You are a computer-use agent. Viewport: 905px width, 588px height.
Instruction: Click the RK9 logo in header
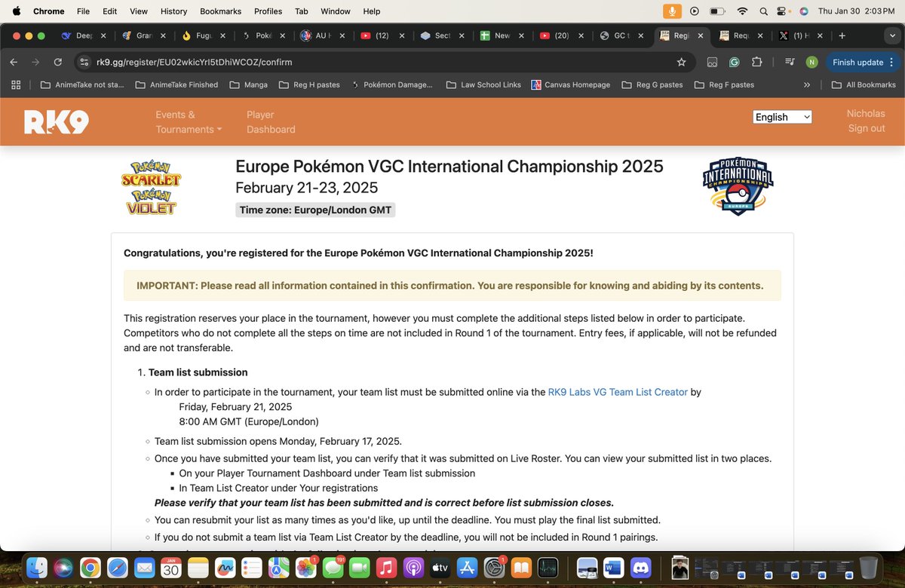point(57,121)
